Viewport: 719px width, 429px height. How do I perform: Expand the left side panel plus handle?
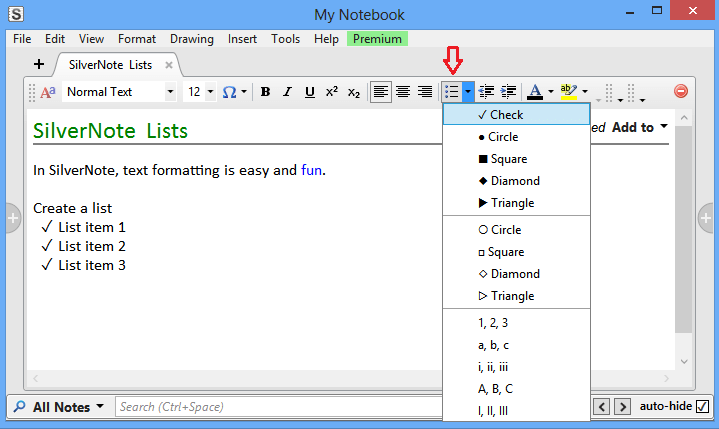(x=13, y=218)
